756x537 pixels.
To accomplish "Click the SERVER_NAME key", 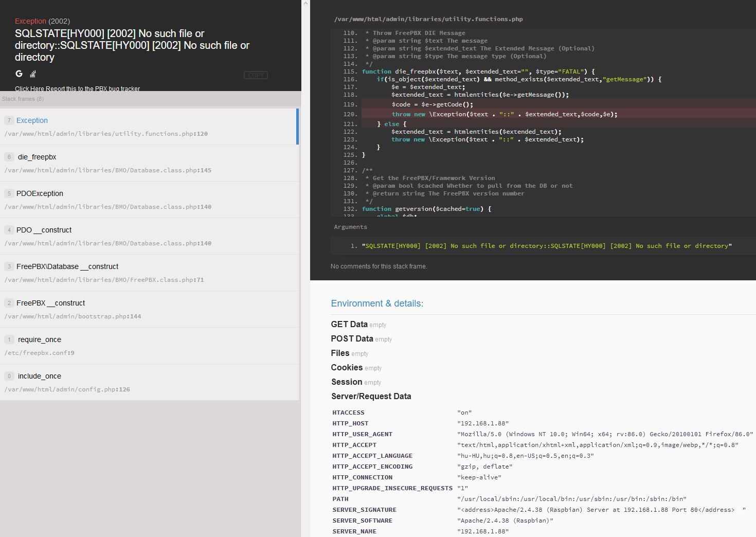I will (x=354, y=531).
